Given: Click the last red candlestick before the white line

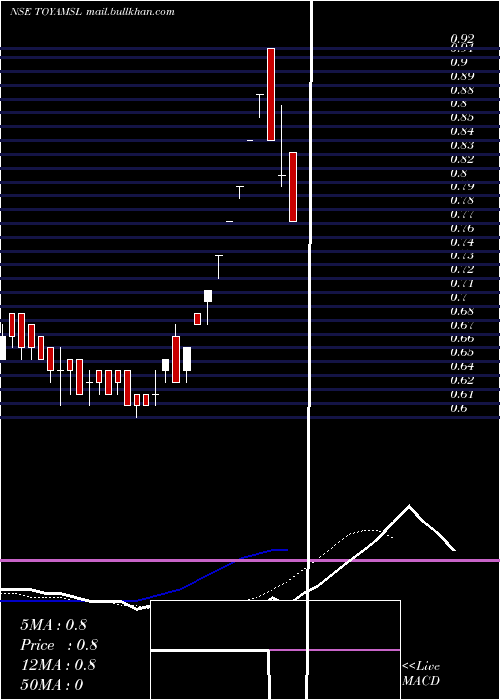Looking at the screenshot, I should tap(293, 187).
